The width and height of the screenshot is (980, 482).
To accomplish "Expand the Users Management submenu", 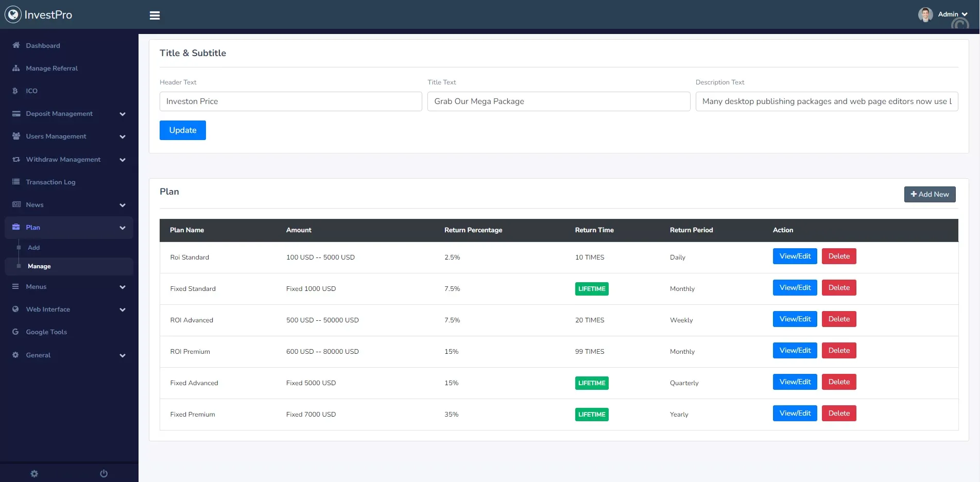I will pos(122,136).
